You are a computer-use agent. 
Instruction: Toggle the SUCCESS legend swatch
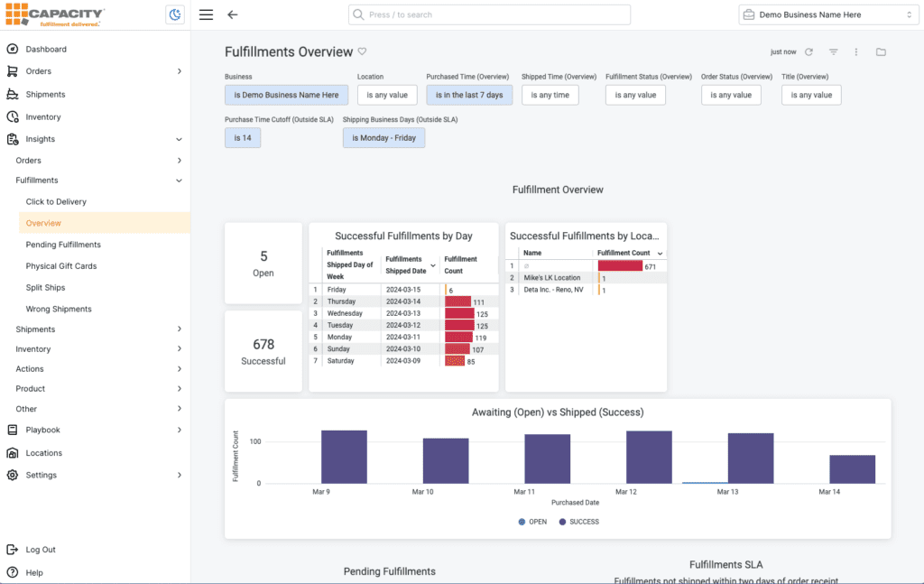[563, 522]
